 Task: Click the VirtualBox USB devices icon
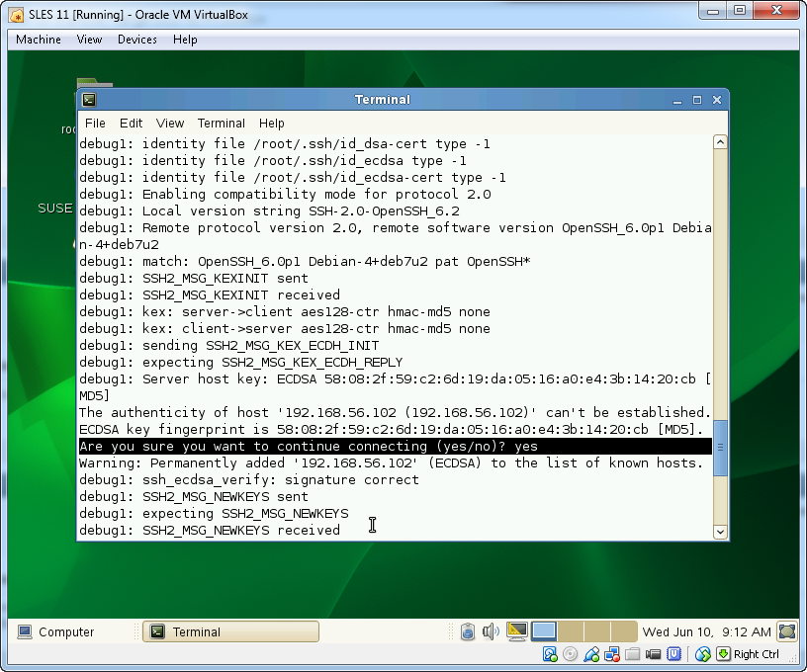(591, 654)
